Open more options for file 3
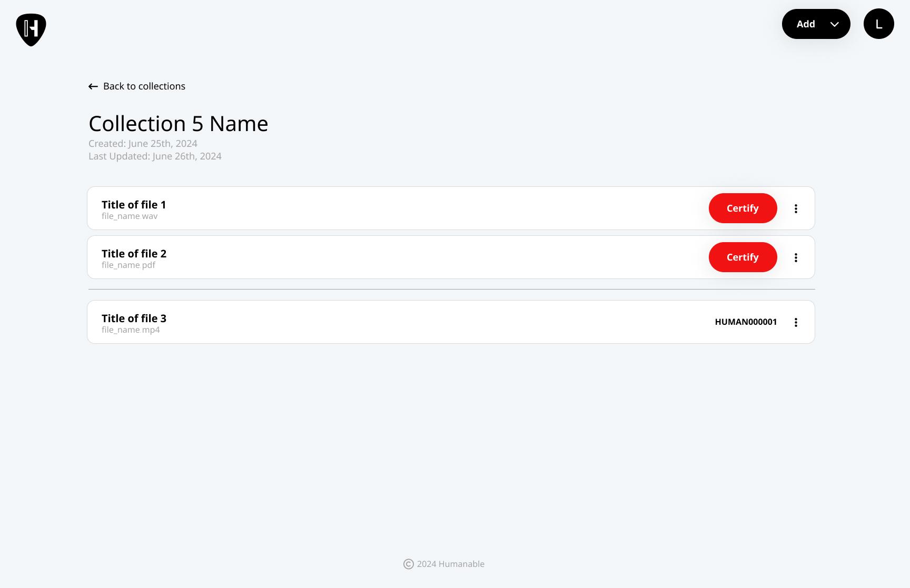The width and height of the screenshot is (910, 588). tap(796, 322)
